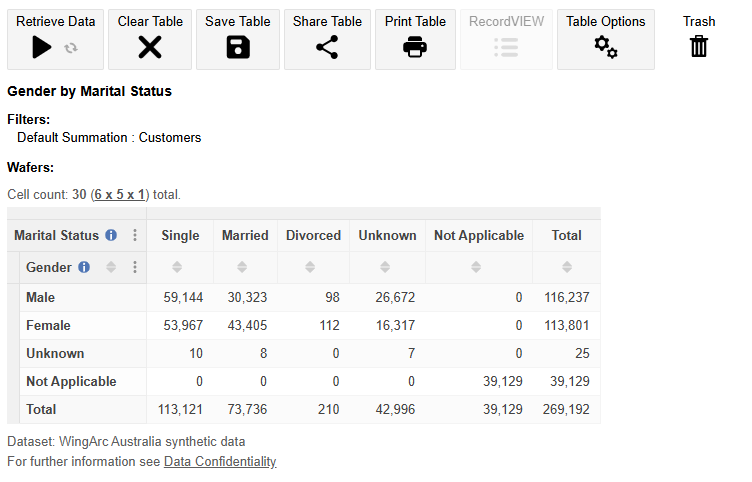Click the cell value 113,801
Screen dimensions: 752x482
[x=567, y=325]
